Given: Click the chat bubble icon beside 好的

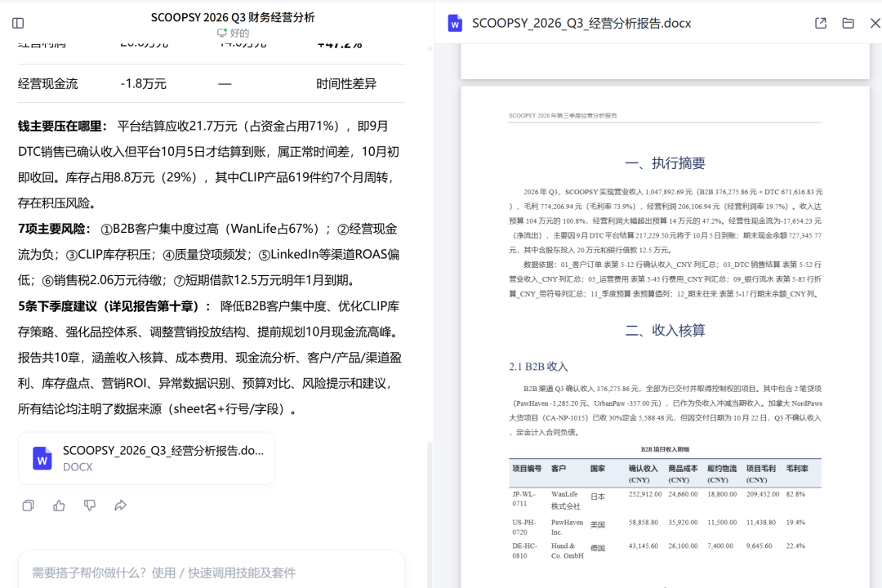Looking at the screenshot, I should pyautogui.click(x=222, y=33).
